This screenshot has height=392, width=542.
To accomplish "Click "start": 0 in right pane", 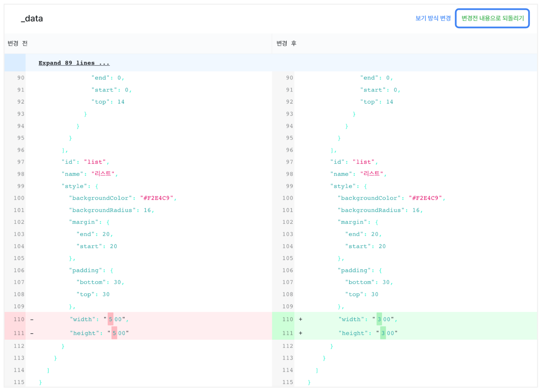I will [381, 90].
